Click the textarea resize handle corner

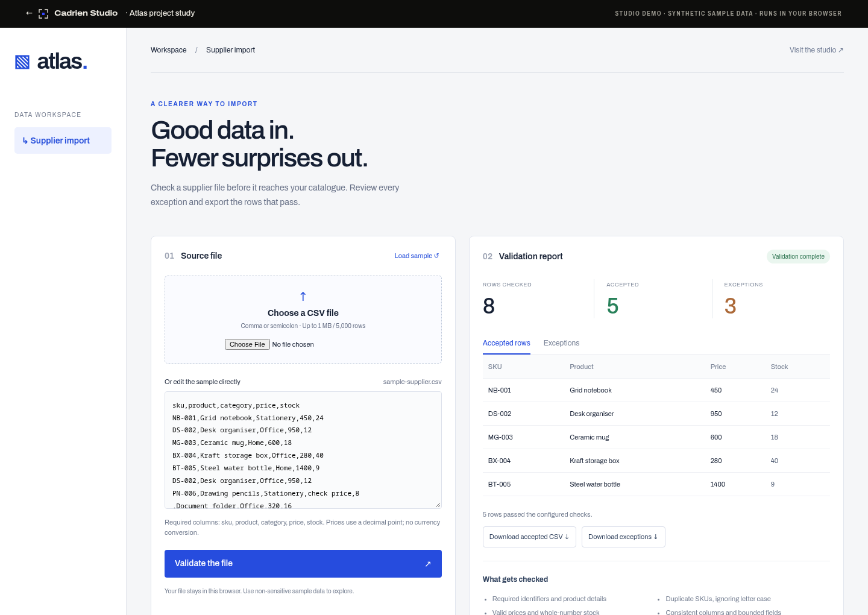[438, 505]
